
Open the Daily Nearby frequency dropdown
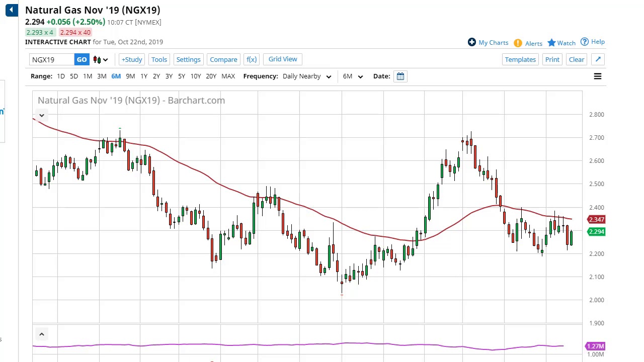[x=306, y=76]
